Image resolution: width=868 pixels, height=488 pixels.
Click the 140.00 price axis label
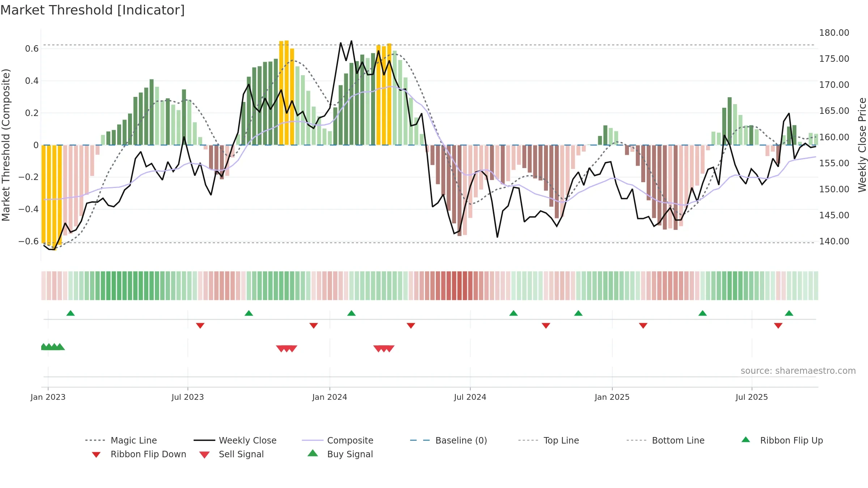(x=834, y=241)
